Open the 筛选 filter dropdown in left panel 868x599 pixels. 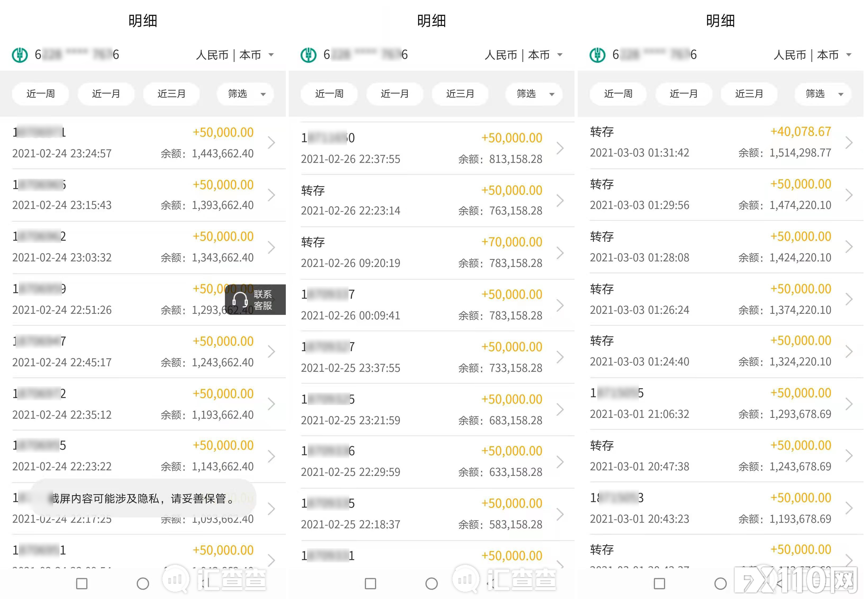coord(245,94)
